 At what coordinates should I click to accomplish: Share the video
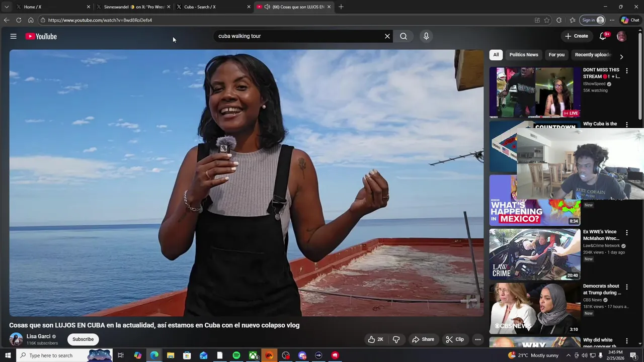click(x=423, y=339)
